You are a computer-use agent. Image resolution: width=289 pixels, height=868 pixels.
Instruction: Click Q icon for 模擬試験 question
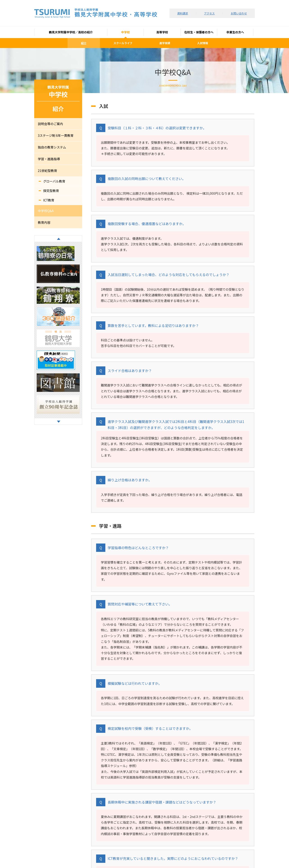click(x=100, y=684)
